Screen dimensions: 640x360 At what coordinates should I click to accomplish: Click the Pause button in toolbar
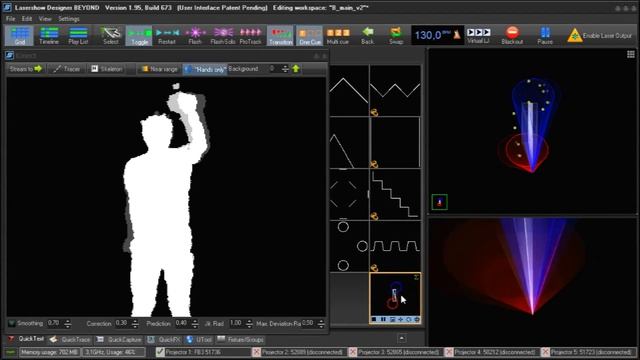pyautogui.click(x=545, y=36)
